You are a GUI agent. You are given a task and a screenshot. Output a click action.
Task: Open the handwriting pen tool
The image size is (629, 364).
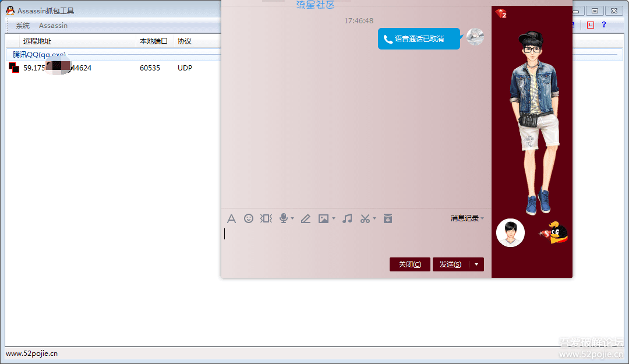[306, 218]
